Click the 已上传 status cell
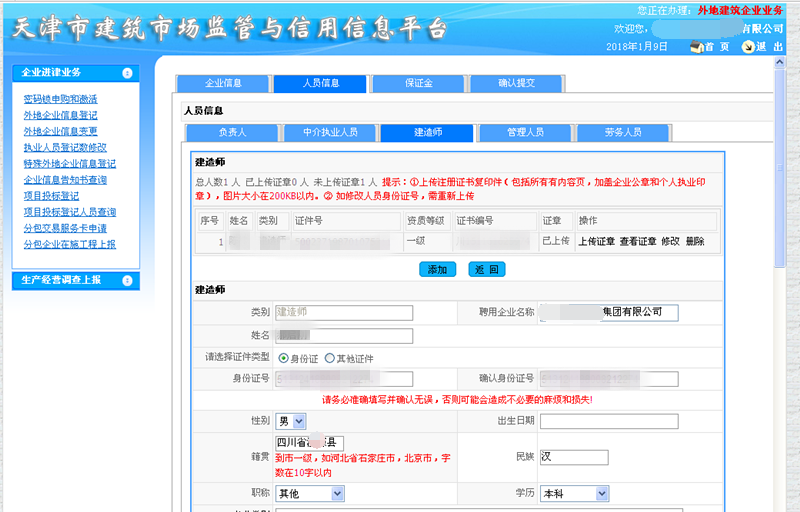Viewport: 800px width, 512px height. [x=556, y=241]
